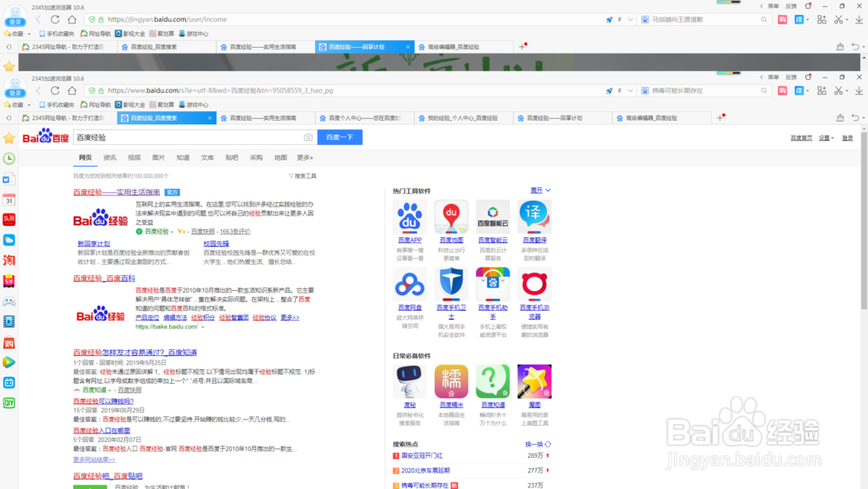Open hot search 国安亚冠开门红

422,456
